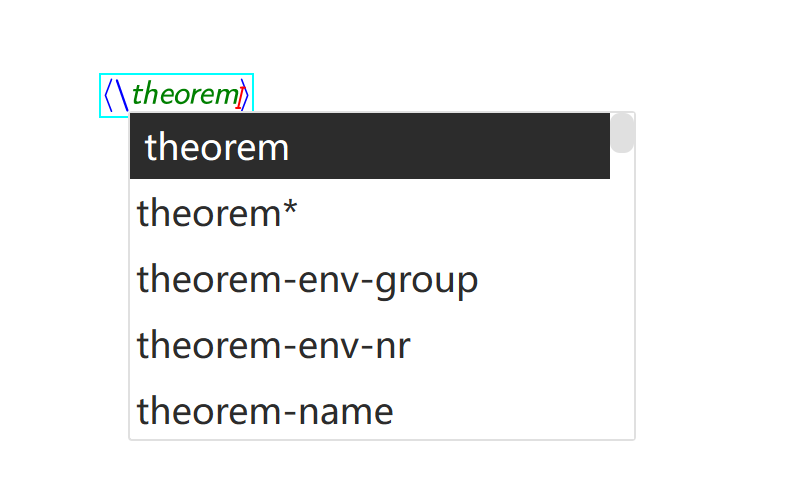Click dark highlight area right of "theorem"

[450, 147]
